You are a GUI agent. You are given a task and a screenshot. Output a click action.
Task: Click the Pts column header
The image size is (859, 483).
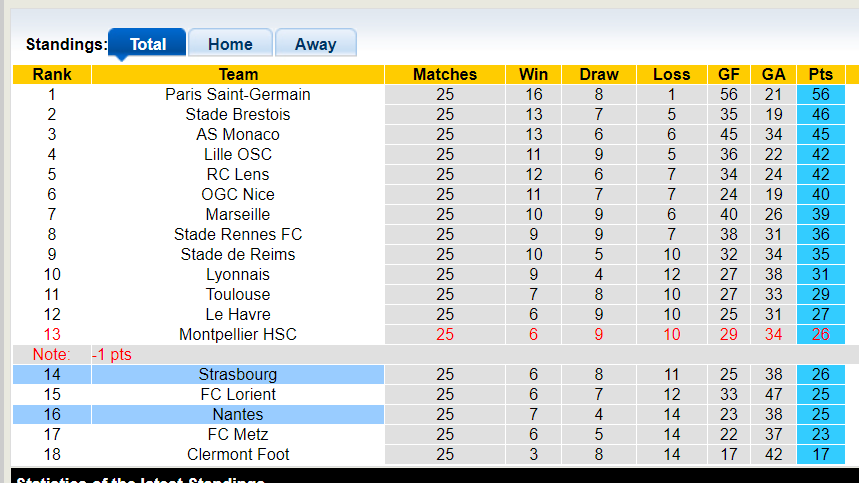tap(821, 74)
